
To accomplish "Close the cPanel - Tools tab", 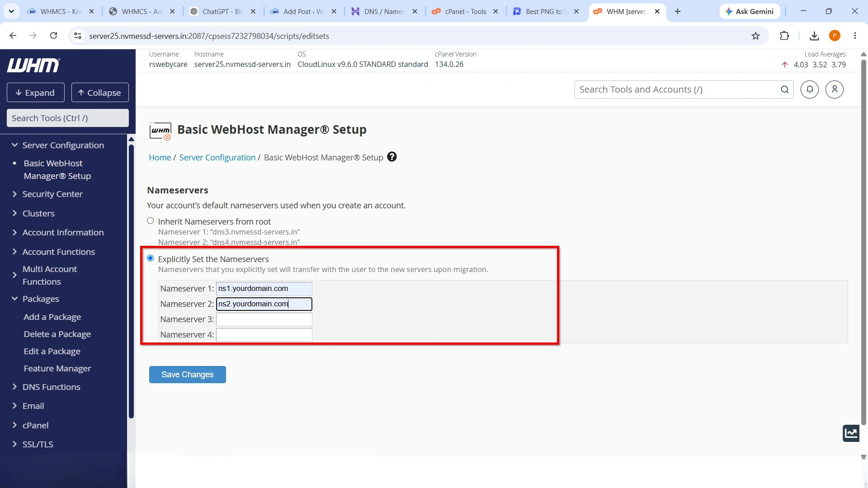I will pos(495,11).
